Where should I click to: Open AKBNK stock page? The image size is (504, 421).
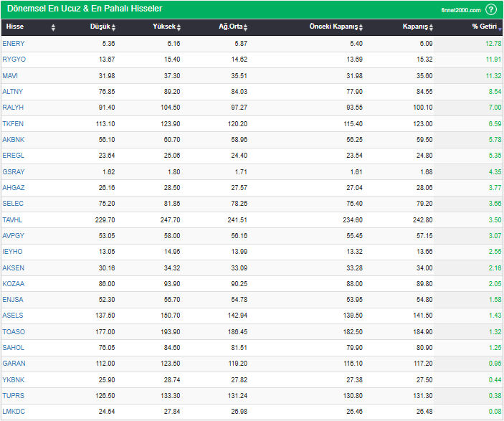point(13,140)
